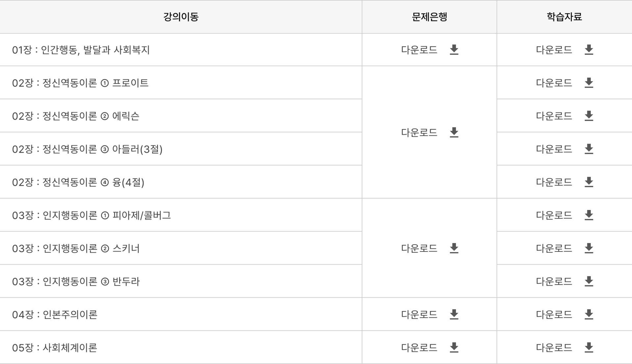Click 학습자료 download icon for 에릭슨 row
Viewport: 632px width, 364px height.
coord(589,116)
